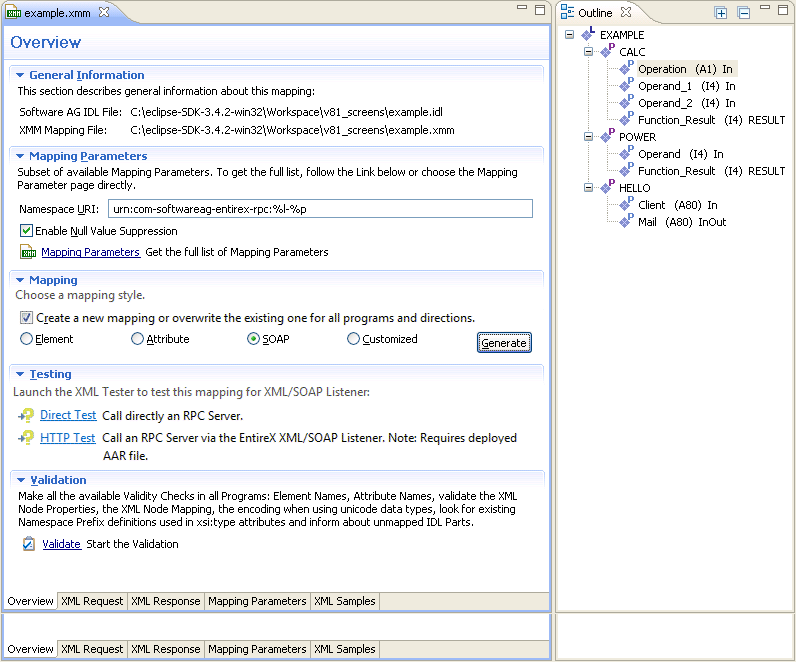Collapse the Mapping Parameters section
This screenshot has width=796, height=662.
(20, 156)
